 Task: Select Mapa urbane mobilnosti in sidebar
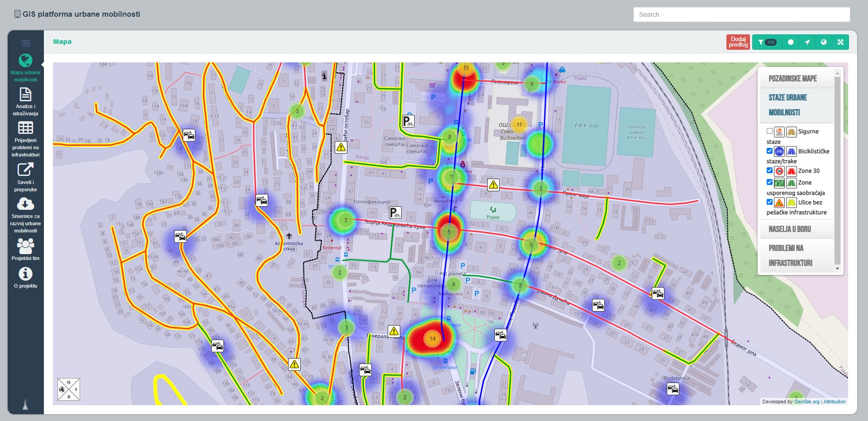(x=25, y=61)
